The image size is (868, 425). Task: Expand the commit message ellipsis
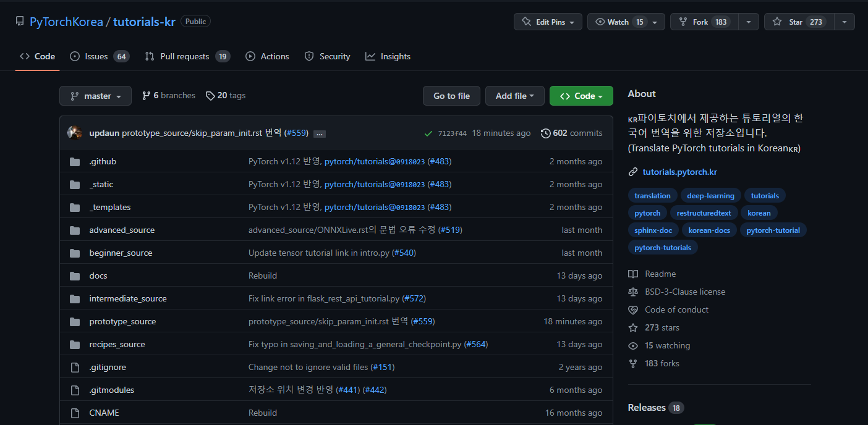click(x=319, y=133)
